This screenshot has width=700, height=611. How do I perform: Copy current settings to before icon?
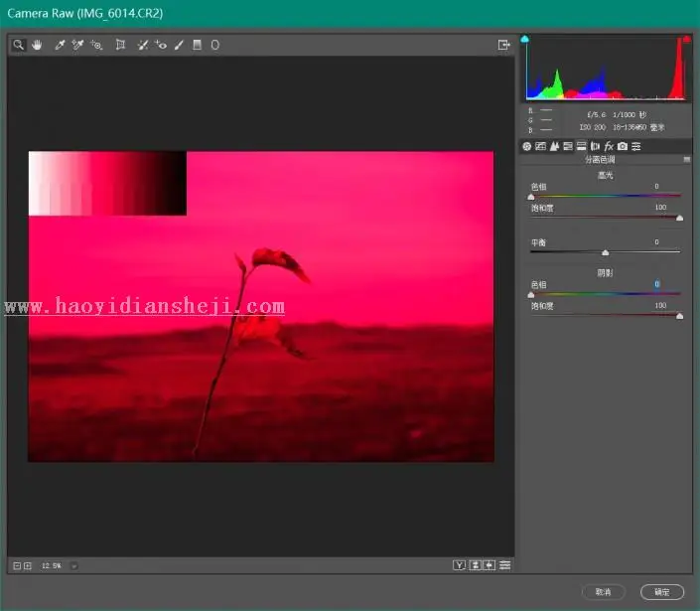(x=490, y=565)
